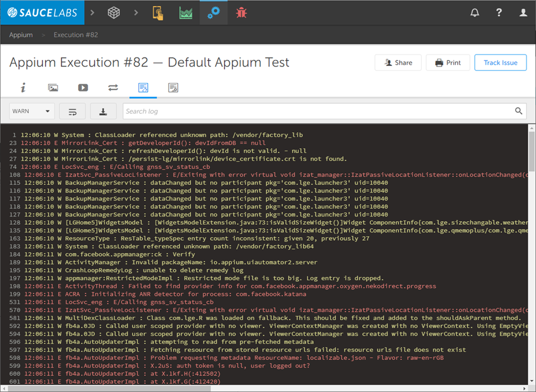Click the search magnifier icon

click(x=519, y=111)
